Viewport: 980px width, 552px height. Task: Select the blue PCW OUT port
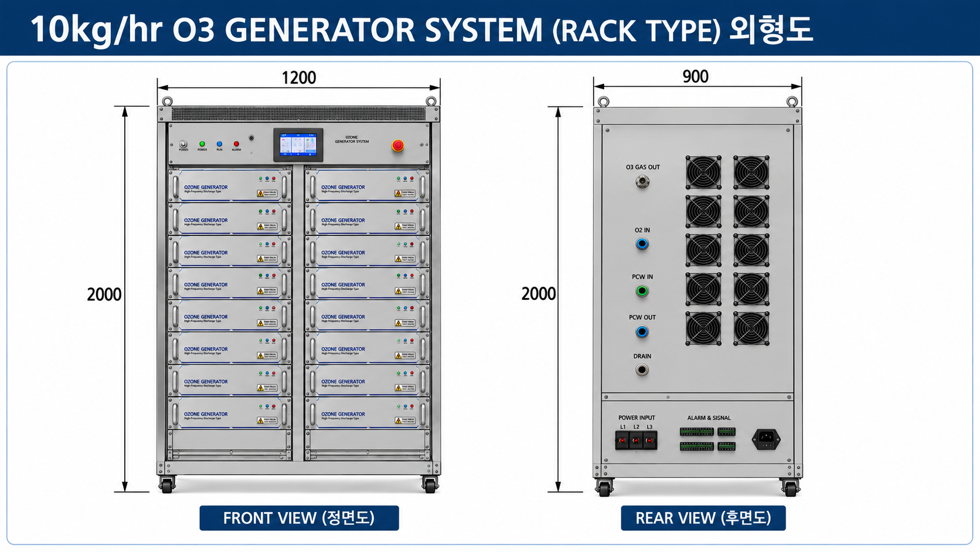point(642,332)
